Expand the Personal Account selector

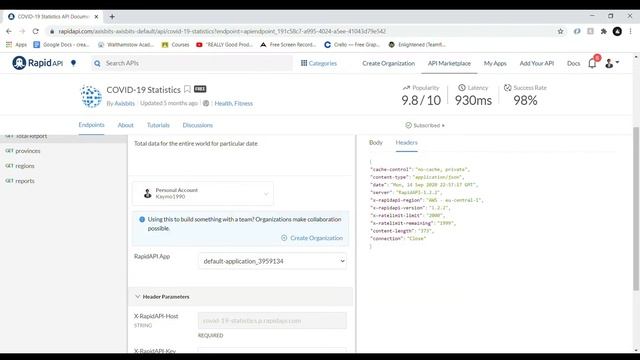[203, 193]
